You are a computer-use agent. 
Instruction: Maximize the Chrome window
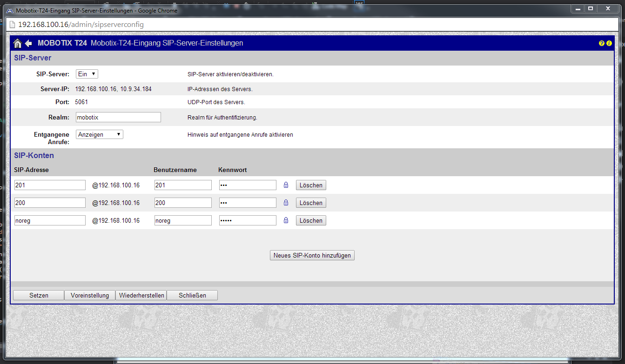pyautogui.click(x=591, y=8)
